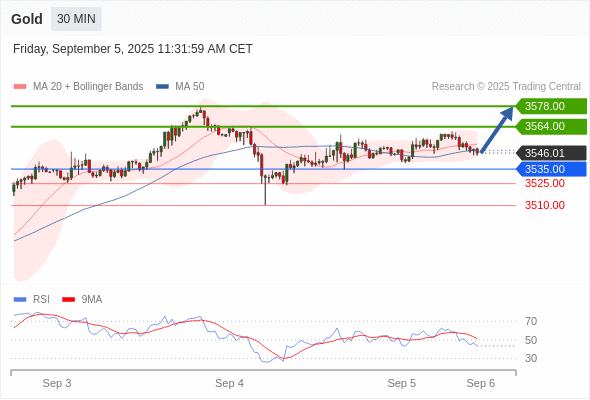Click the blue upward forecast arrow

coord(497,130)
